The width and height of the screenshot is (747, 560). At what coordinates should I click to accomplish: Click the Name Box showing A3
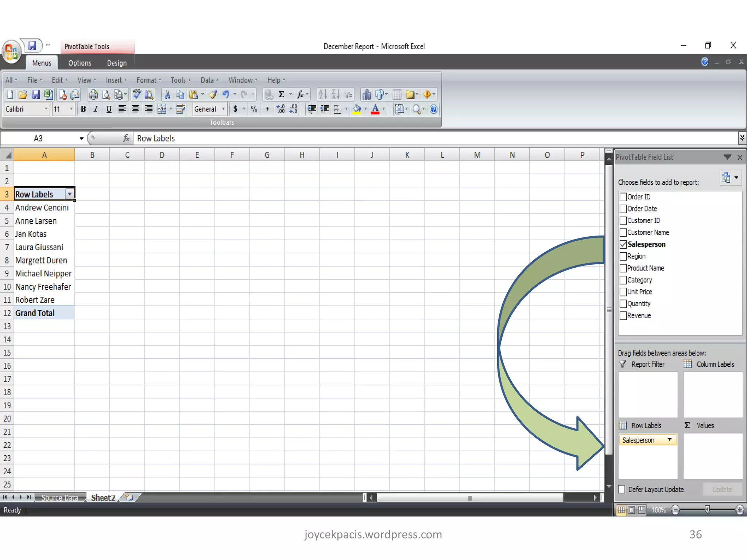[38, 139]
